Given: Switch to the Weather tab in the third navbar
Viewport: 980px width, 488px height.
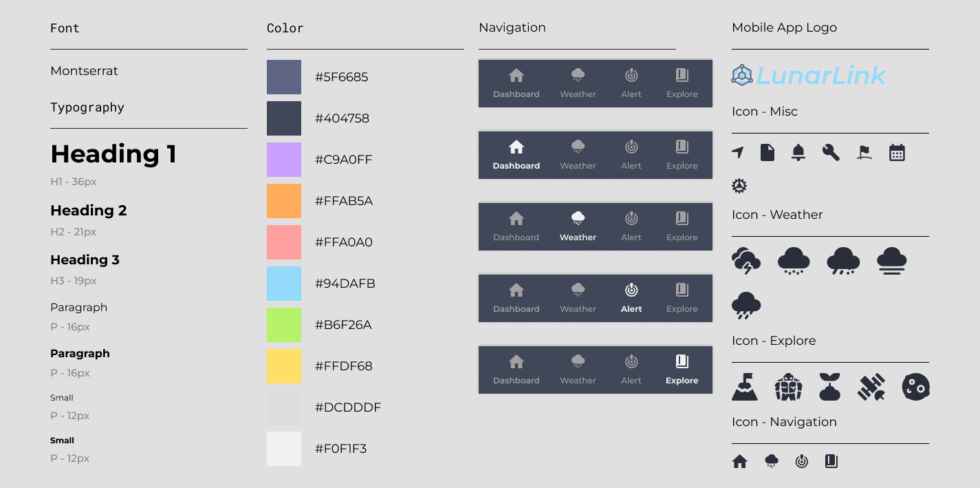Looking at the screenshot, I should [x=578, y=226].
